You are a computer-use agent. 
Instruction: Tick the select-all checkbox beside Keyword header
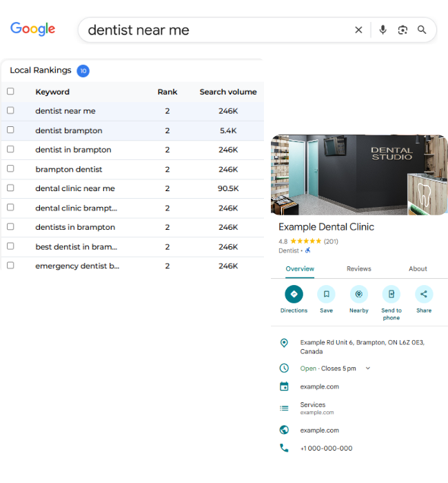pos(10,91)
